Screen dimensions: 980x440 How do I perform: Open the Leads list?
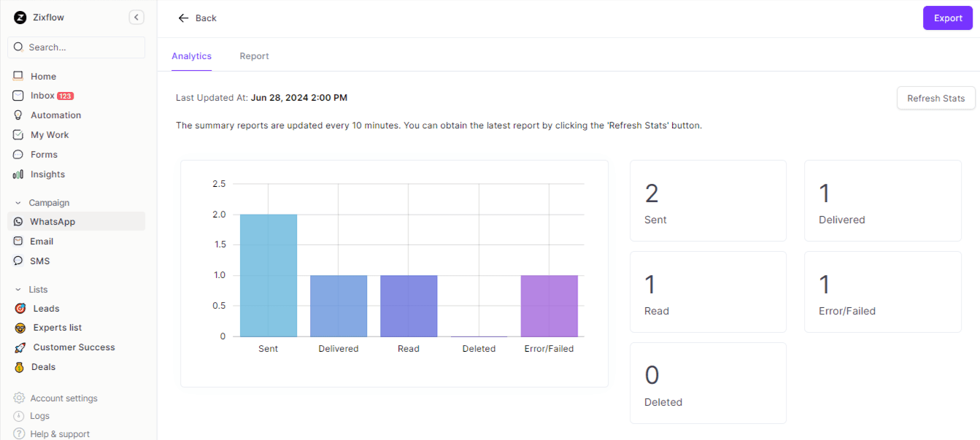[x=46, y=309]
